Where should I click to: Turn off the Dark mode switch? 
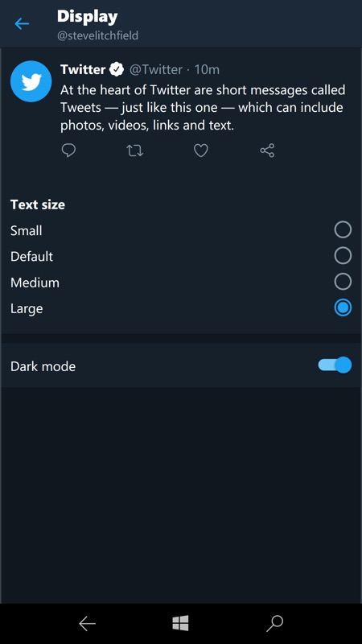click(335, 365)
